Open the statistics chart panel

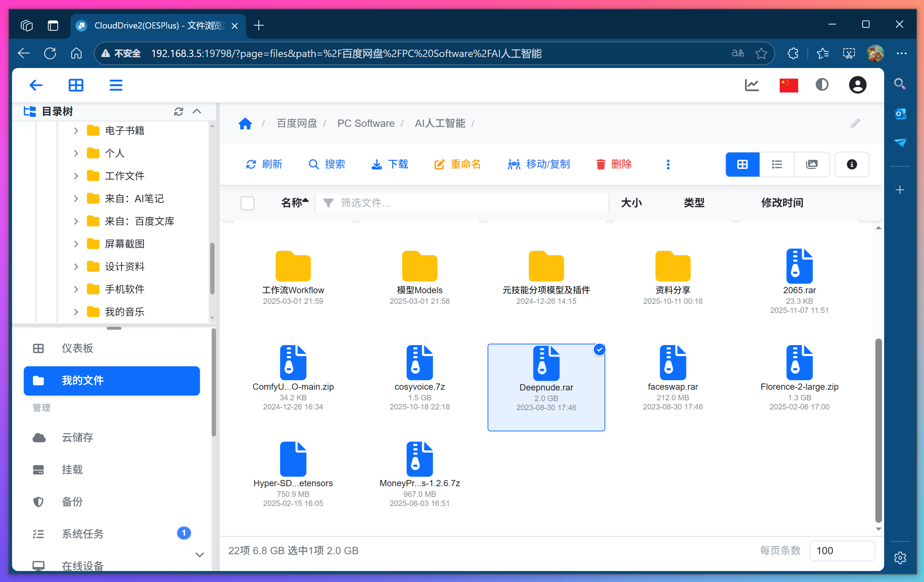tap(751, 85)
